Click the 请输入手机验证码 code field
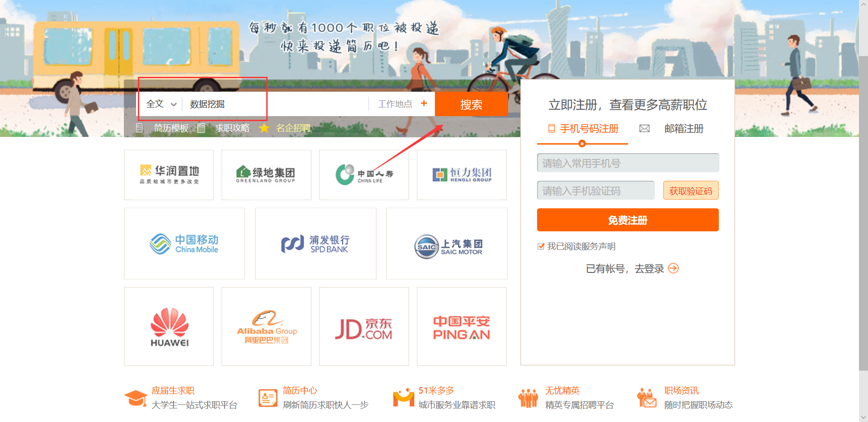This screenshot has width=868, height=422. (x=595, y=190)
